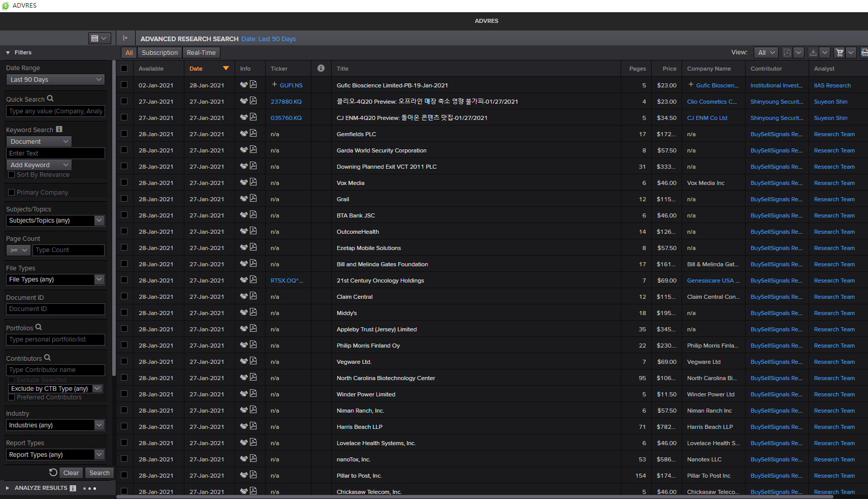Screen dimensions: 868x499
Task: Click the info circle column header icon
Action: coord(321,68)
